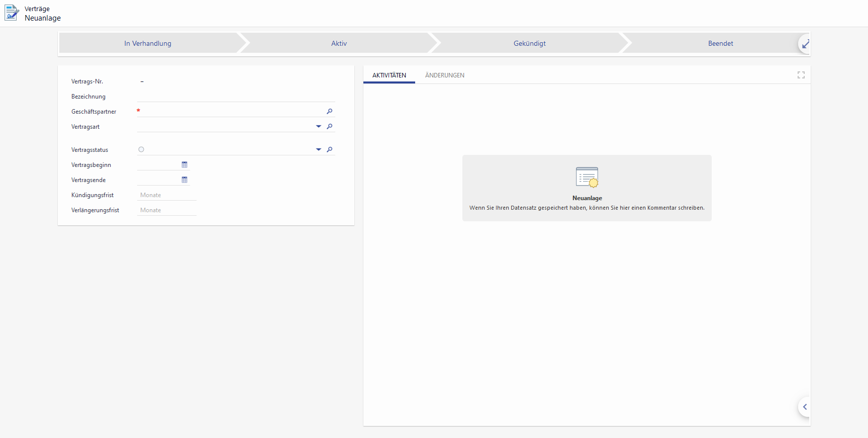Choose the Gekündigt status step
This screenshot has width=868, height=438.
click(x=529, y=44)
